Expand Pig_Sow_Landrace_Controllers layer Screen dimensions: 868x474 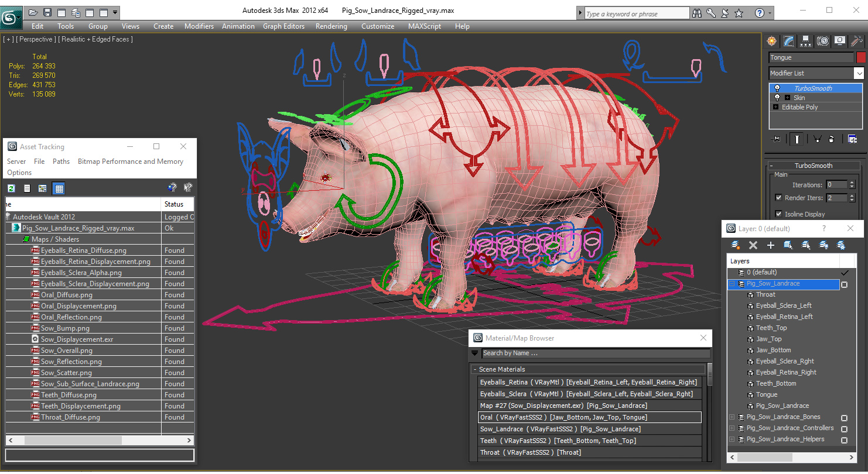[732, 428]
